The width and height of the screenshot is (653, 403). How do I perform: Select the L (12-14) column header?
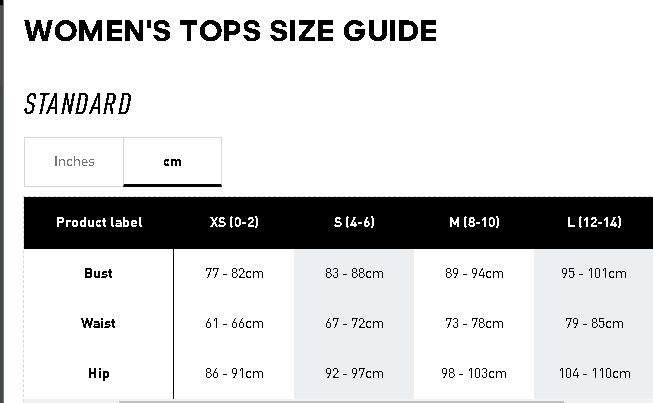pyautogui.click(x=594, y=222)
